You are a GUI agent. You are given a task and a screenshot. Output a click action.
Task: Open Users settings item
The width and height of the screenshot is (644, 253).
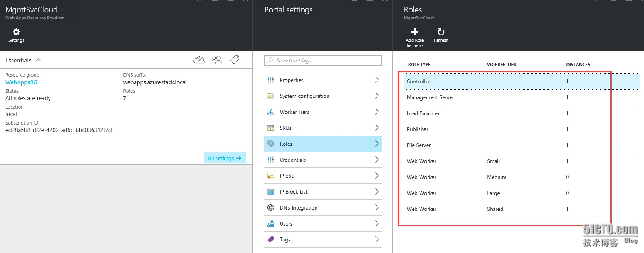[323, 224]
